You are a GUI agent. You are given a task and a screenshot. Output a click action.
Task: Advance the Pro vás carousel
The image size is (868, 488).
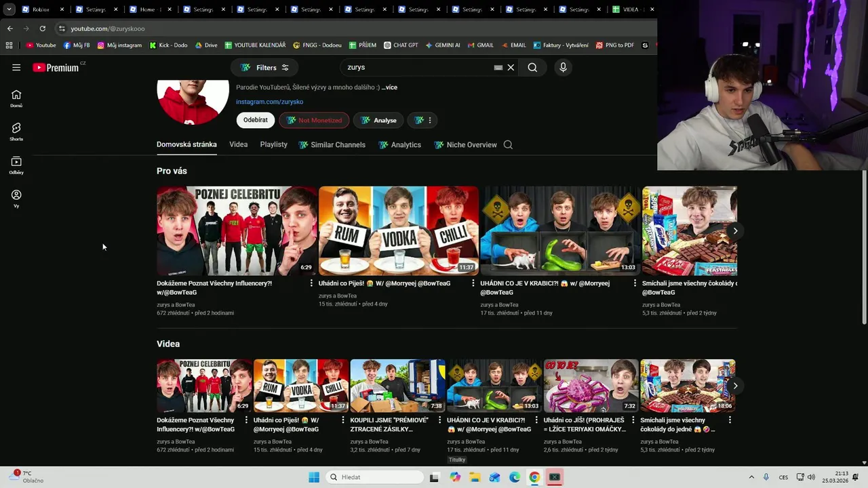735,231
